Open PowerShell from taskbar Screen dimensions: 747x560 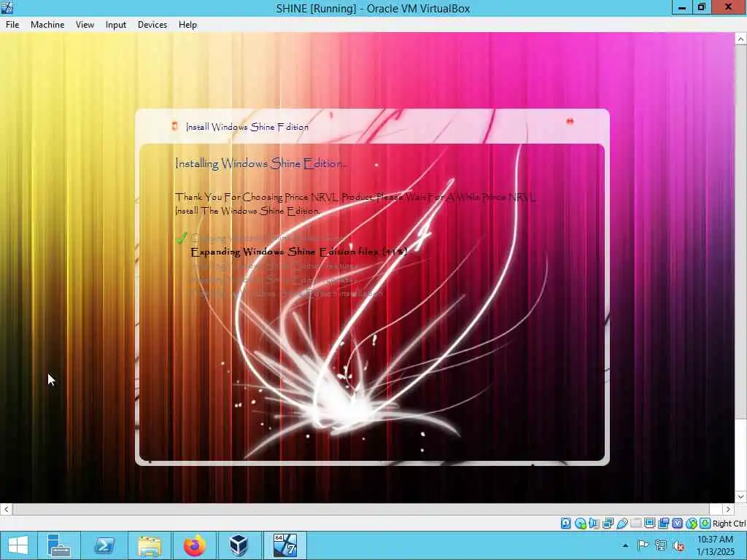tap(104, 545)
